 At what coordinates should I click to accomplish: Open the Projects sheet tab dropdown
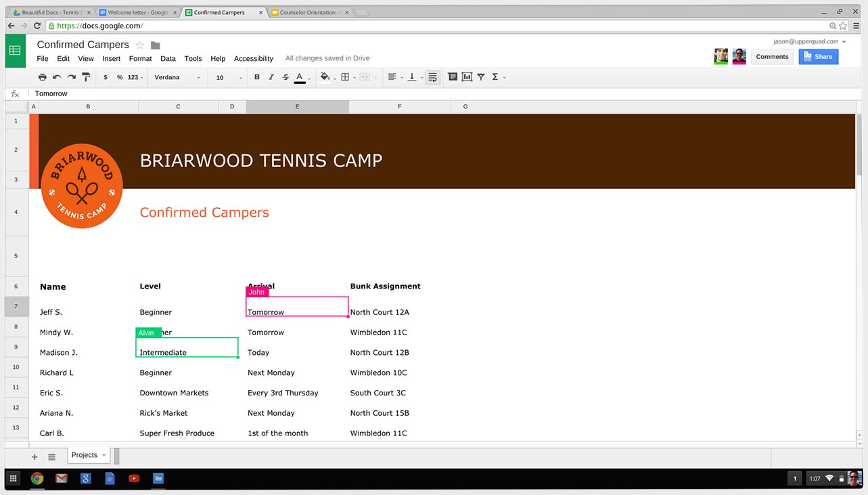click(x=104, y=455)
